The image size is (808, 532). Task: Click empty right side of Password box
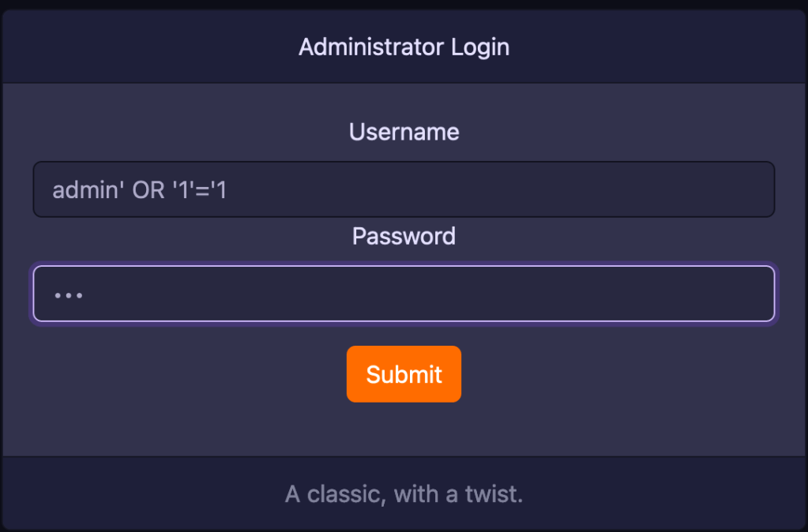(632, 294)
